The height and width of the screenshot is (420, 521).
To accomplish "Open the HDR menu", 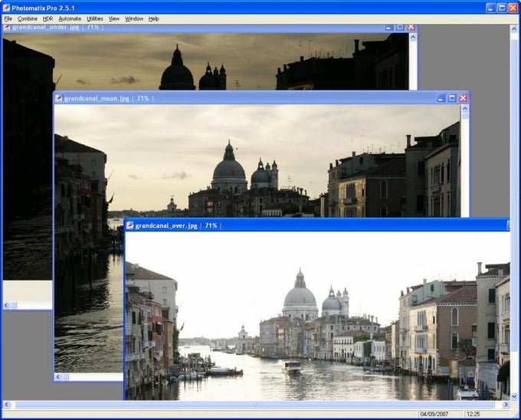I will (x=48, y=18).
